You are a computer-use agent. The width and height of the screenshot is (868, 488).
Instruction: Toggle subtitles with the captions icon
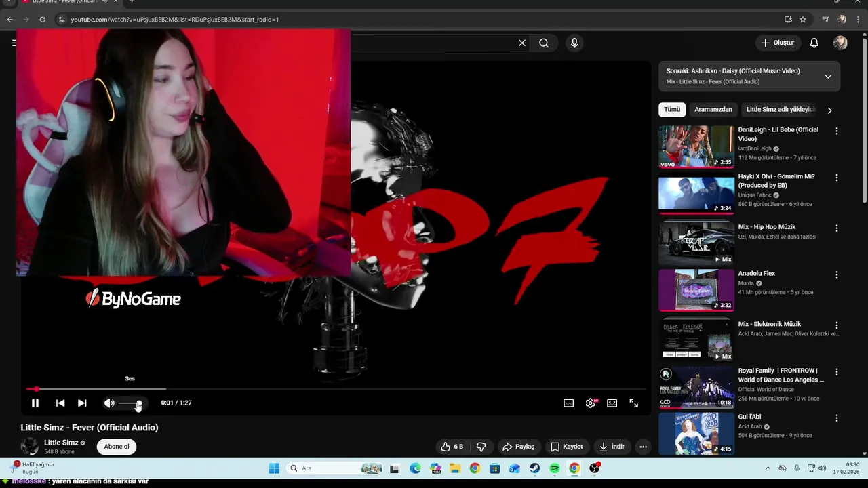click(569, 403)
